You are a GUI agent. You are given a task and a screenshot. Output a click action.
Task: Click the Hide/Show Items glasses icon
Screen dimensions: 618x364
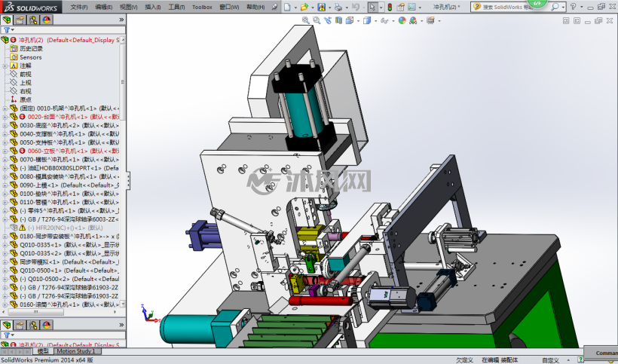click(384, 20)
